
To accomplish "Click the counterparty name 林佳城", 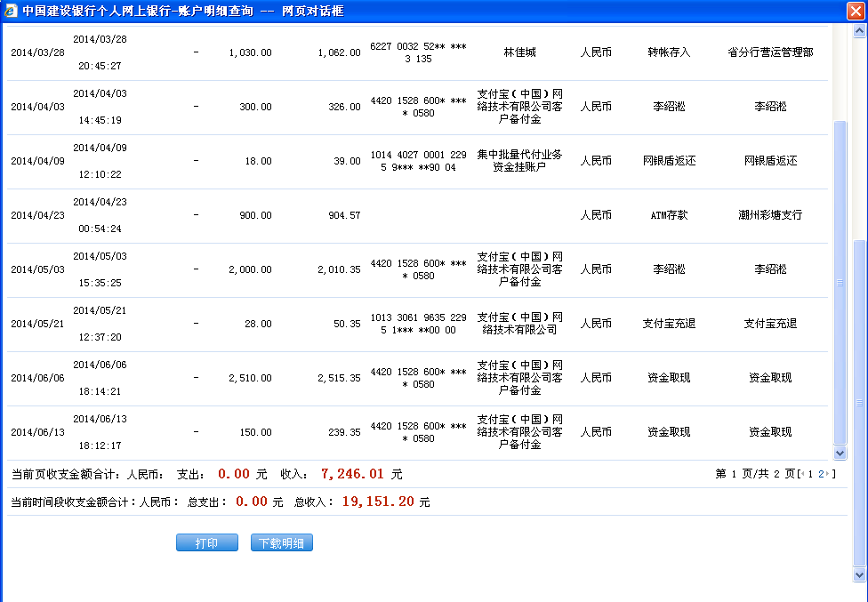I will coord(519,52).
